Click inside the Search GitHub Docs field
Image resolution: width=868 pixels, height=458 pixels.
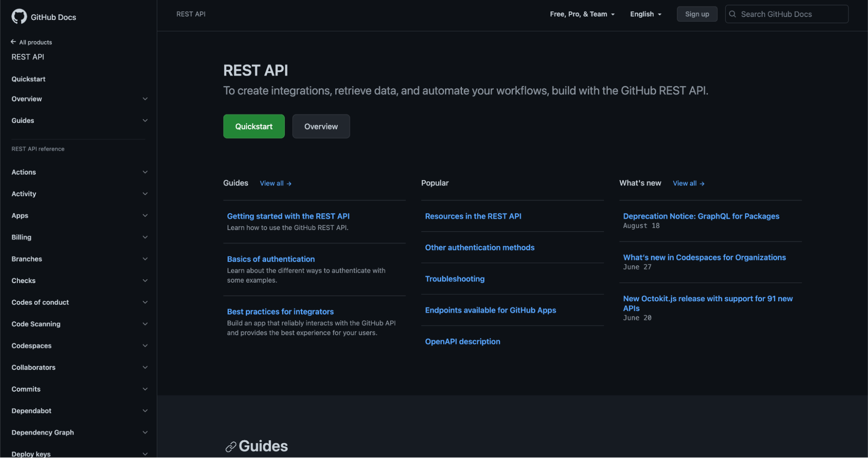[786, 14]
